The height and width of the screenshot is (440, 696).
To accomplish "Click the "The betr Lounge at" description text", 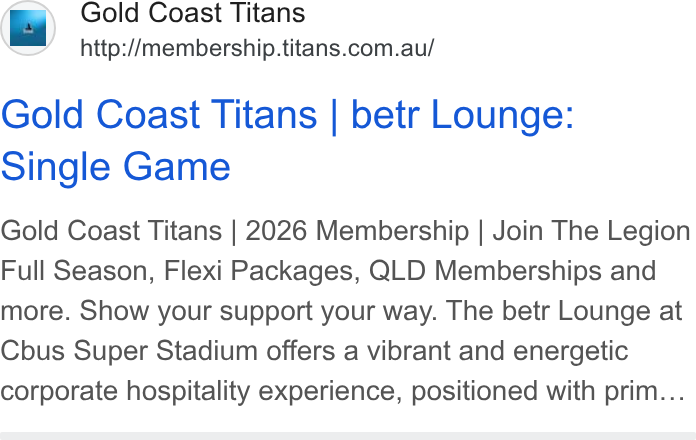I will (564, 310).
